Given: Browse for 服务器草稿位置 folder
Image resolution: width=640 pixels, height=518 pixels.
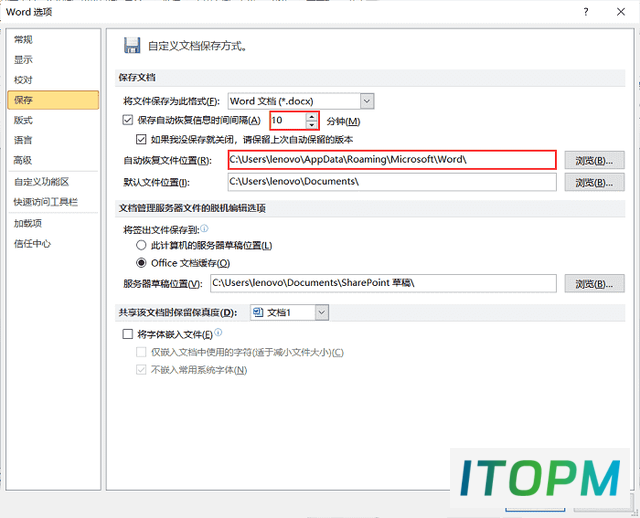Looking at the screenshot, I should (x=594, y=284).
